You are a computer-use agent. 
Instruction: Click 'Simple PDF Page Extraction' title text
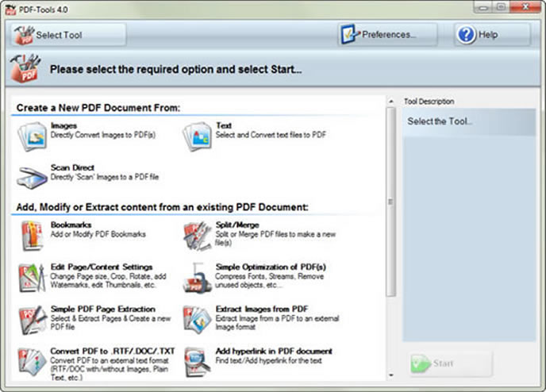click(x=103, y=309)
